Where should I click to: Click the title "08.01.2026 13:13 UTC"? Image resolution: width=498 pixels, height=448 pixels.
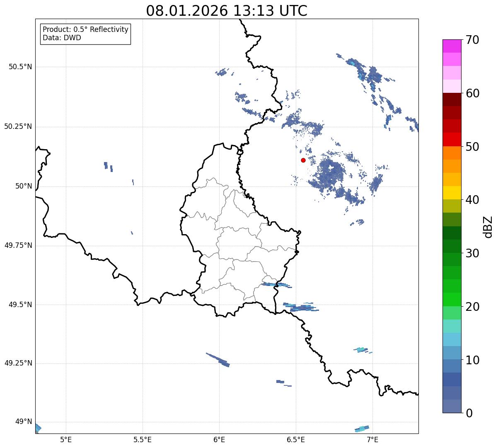(227, 11)
